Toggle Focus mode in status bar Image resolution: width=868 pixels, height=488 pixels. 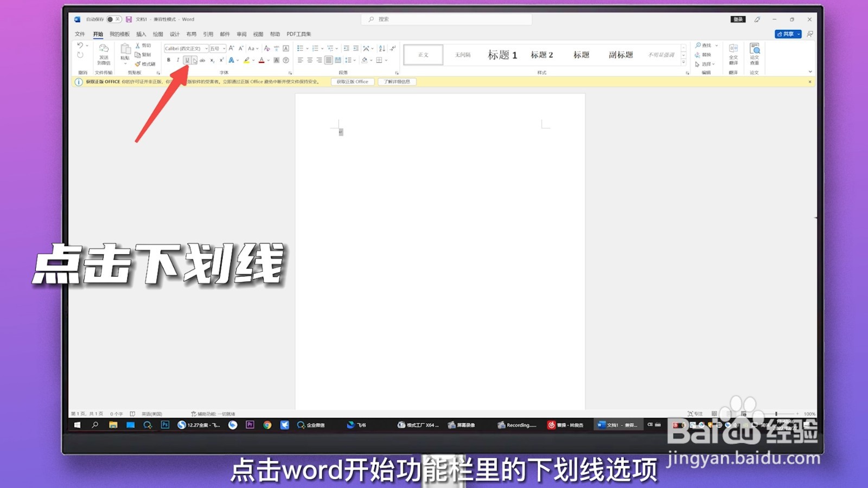695,414
